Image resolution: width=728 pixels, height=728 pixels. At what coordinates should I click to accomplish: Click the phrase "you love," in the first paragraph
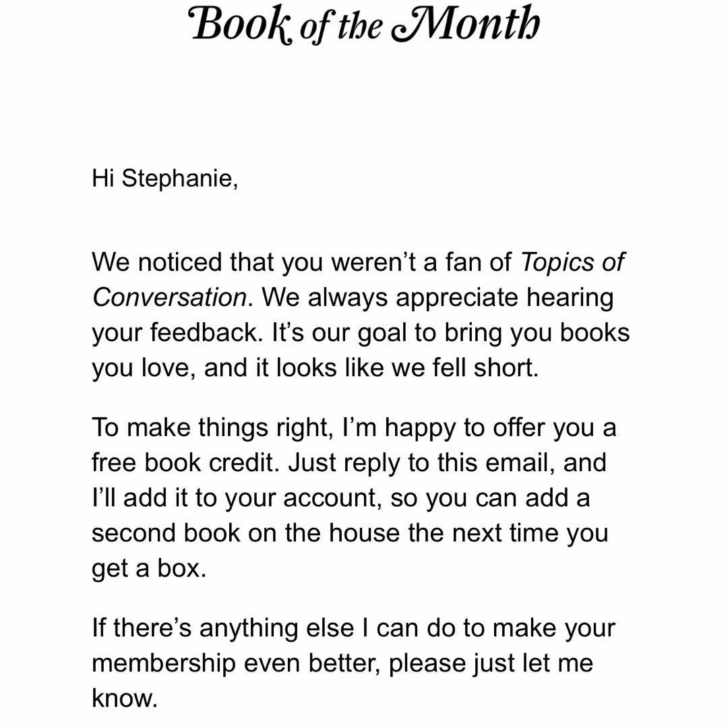coord(142,368)
